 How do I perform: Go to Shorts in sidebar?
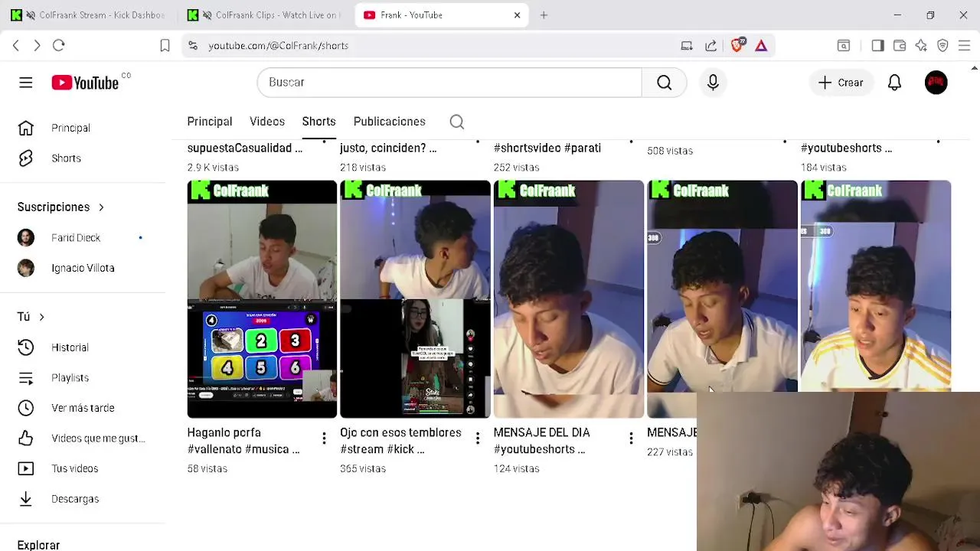point(83,158)
